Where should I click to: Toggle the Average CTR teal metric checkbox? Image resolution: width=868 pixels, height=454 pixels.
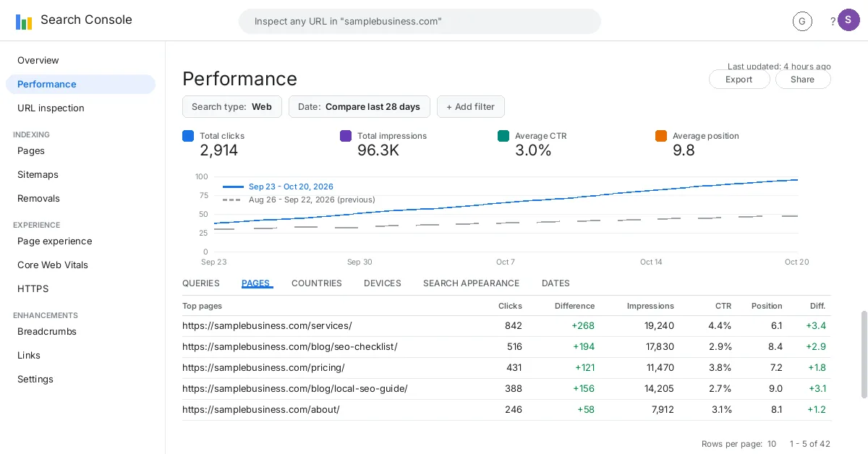click(x=503, y=136)
